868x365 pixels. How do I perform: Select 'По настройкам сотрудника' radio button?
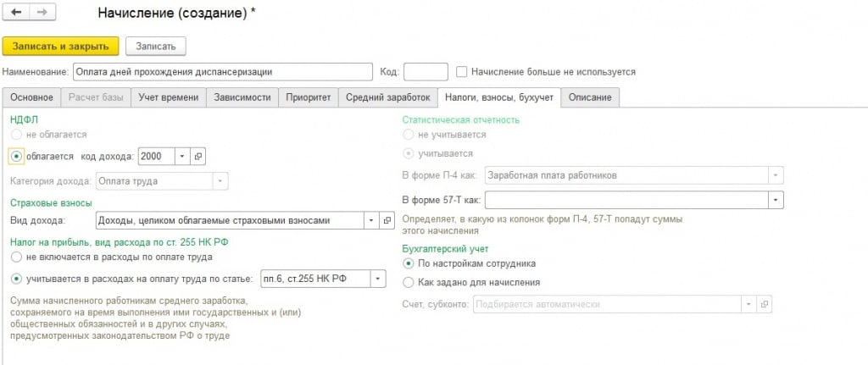click(x=409, y=263)
